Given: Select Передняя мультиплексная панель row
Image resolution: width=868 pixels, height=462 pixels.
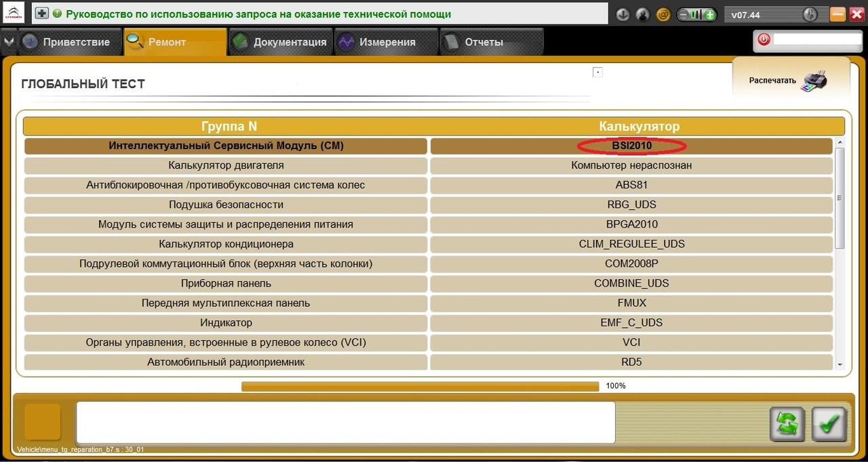Looking at the screenshot, I should [226, 303].
